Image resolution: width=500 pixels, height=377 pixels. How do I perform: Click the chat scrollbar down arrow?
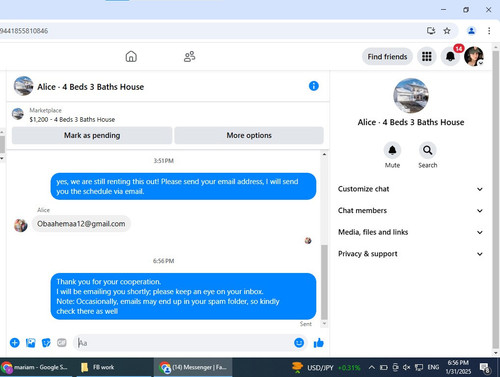click(324, 323)
